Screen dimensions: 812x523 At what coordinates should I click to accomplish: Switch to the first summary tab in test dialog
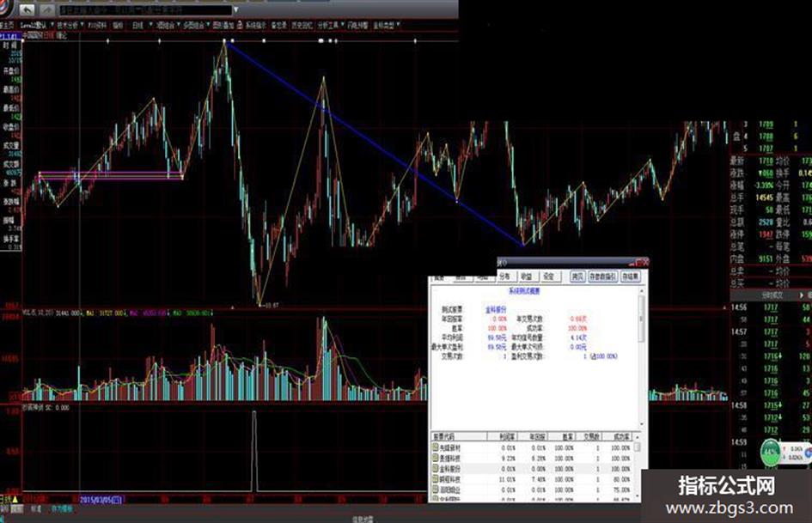click(439, 278)
